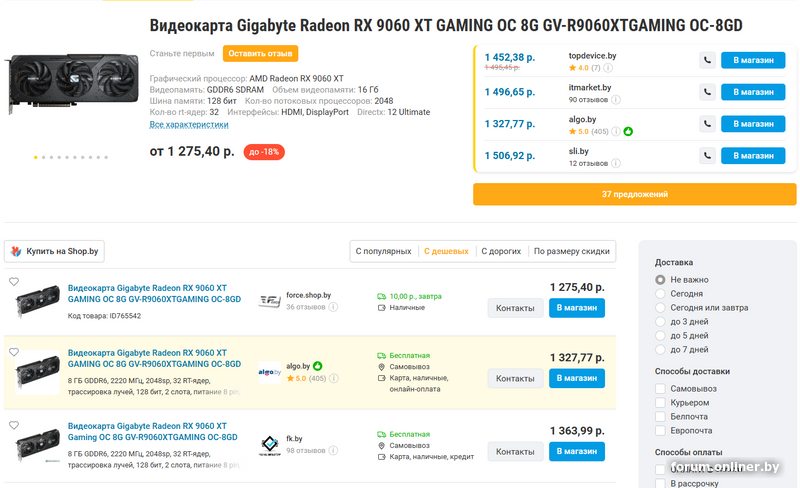Open 'Контакты' for fk.by listing

coord(515,452)
